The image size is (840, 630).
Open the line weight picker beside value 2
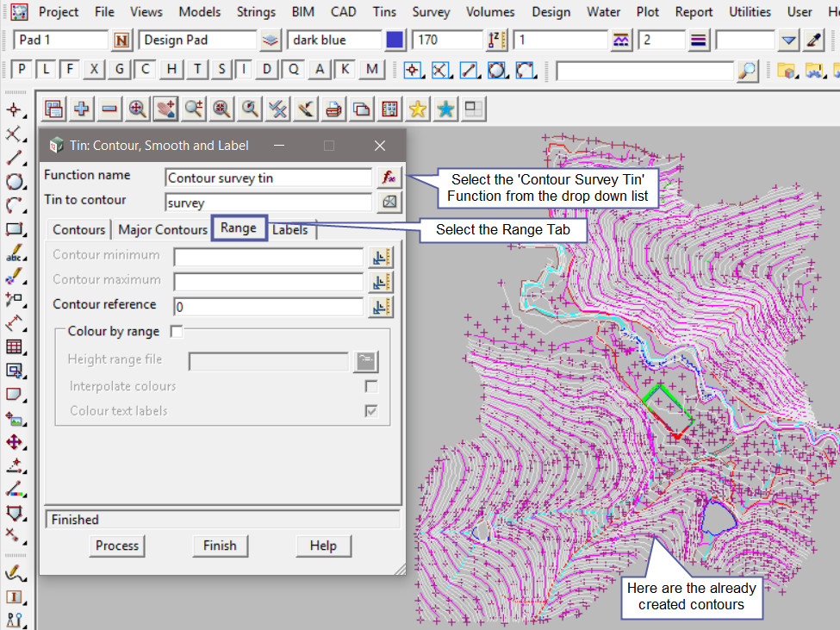click(x=698, y=41)
